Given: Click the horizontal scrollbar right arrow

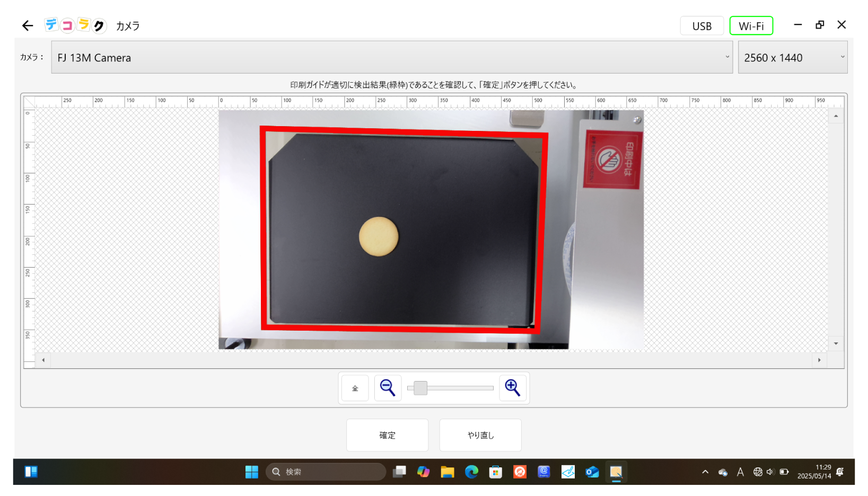Looking at the screenshot, I should coord(819,360).
